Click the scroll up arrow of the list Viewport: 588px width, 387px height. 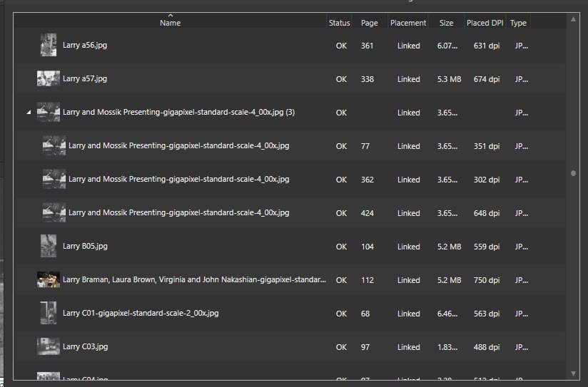point(573,19)
